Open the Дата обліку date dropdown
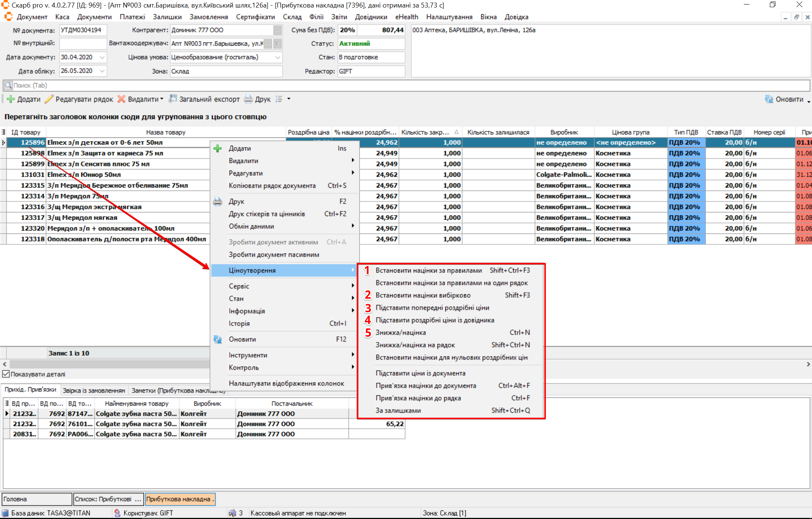This screenshot has width=812, height=519. point(102,71)
